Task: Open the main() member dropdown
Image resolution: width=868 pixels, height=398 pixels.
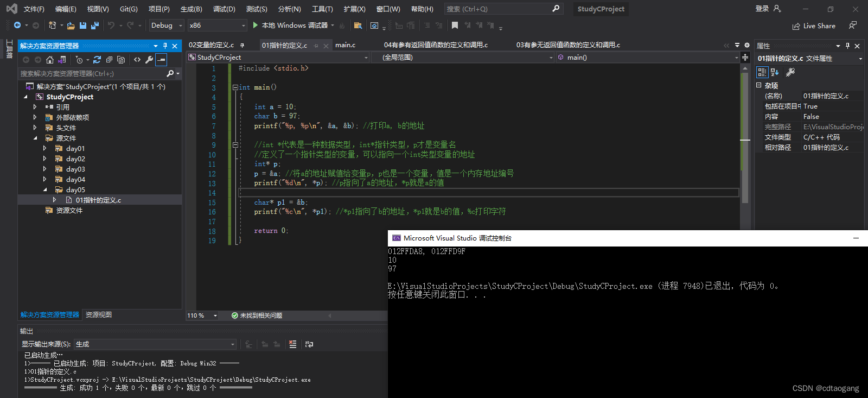Action: coord(648,57)
